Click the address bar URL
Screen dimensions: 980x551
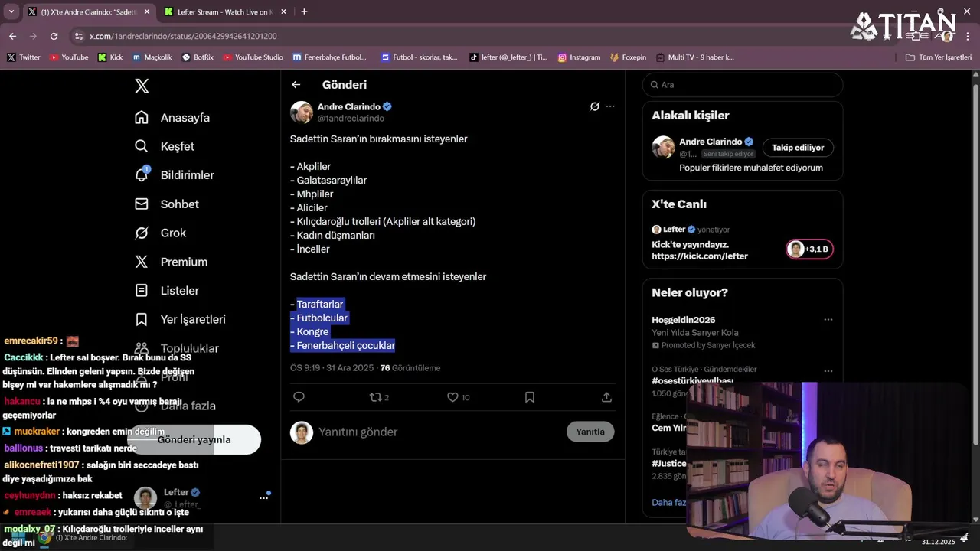click(183, 36)
